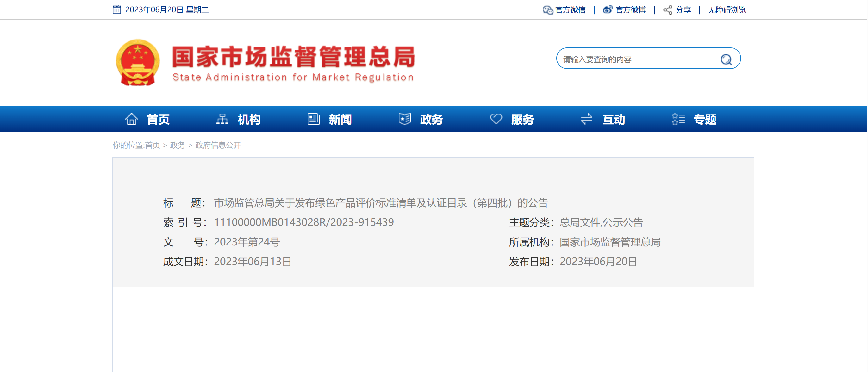
Task: Open 政府信息公开 breadcrumb link
Action: 218,145
